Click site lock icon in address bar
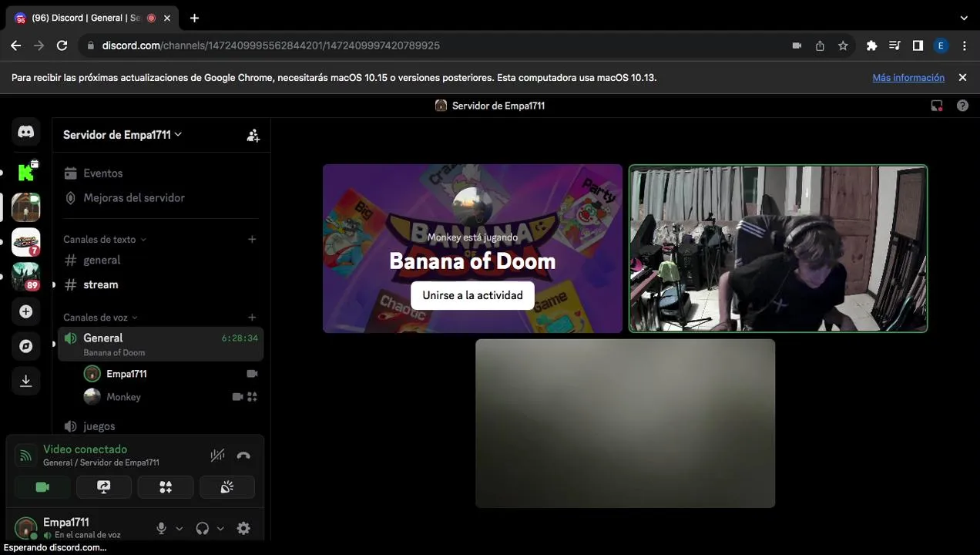 tap(91, 45)
